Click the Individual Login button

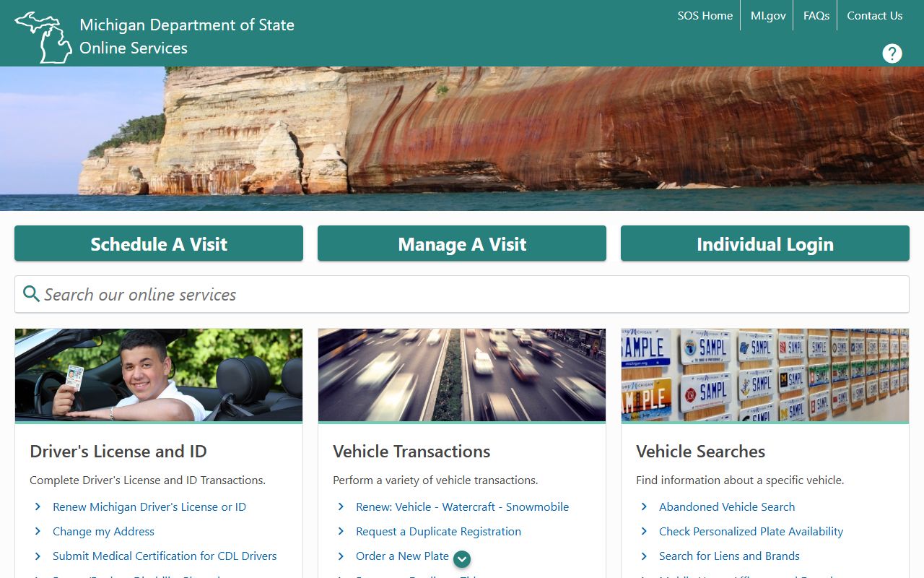click(x=765, y=243)
